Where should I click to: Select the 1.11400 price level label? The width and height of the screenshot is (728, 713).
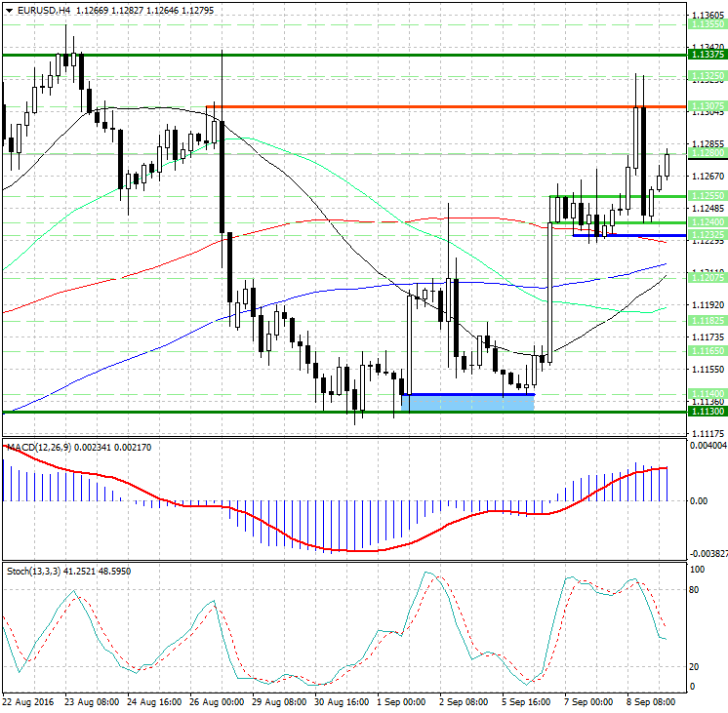[x=708, y=394]
